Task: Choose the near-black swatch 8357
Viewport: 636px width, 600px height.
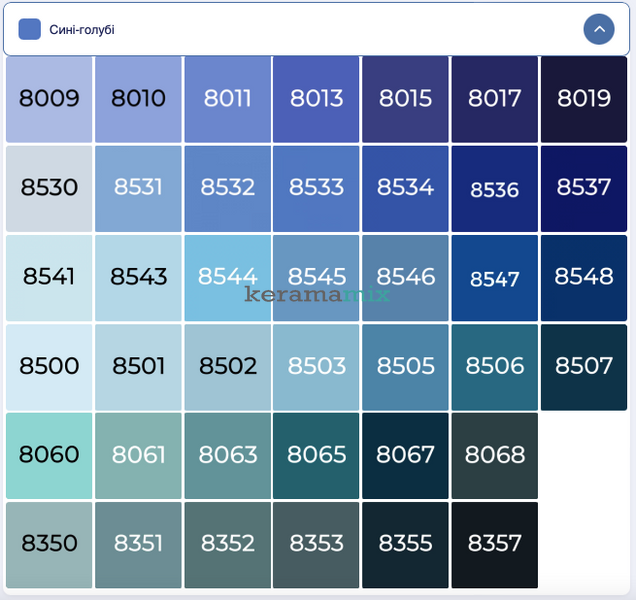Action: [495, 545]
